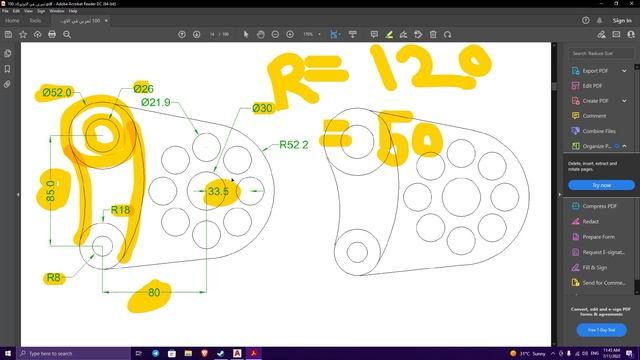The image size is (640, 360).
Task: Open the View menu
Action: (x=28, y=11)
